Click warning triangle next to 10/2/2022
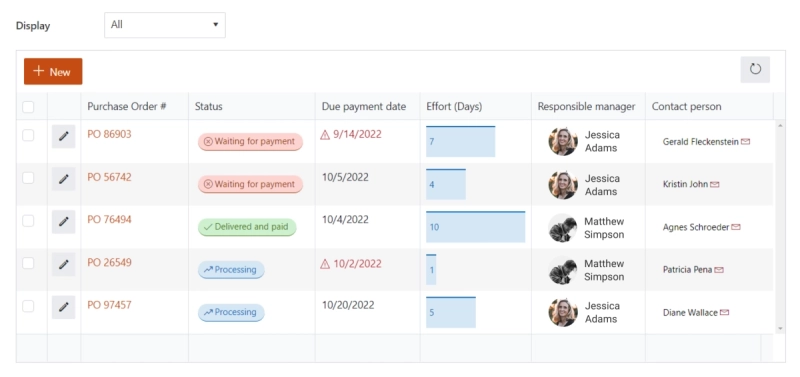 pos(325,264)
